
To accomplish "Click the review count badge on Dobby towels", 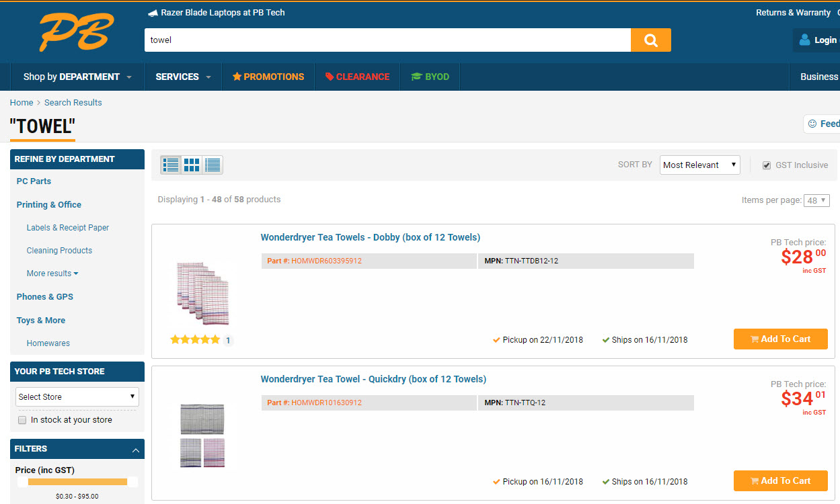I will (228, 341).
